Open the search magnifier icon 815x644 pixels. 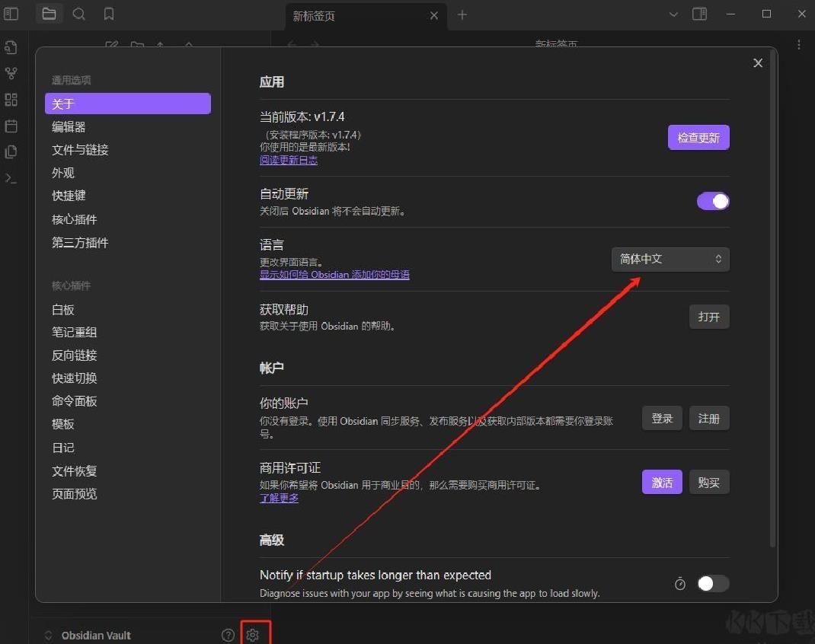[x=78, y=14]
